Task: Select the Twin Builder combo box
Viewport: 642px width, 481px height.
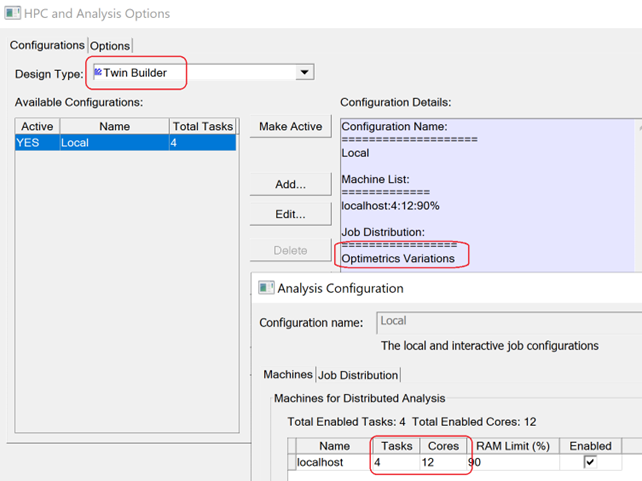Action: point(203,72)
